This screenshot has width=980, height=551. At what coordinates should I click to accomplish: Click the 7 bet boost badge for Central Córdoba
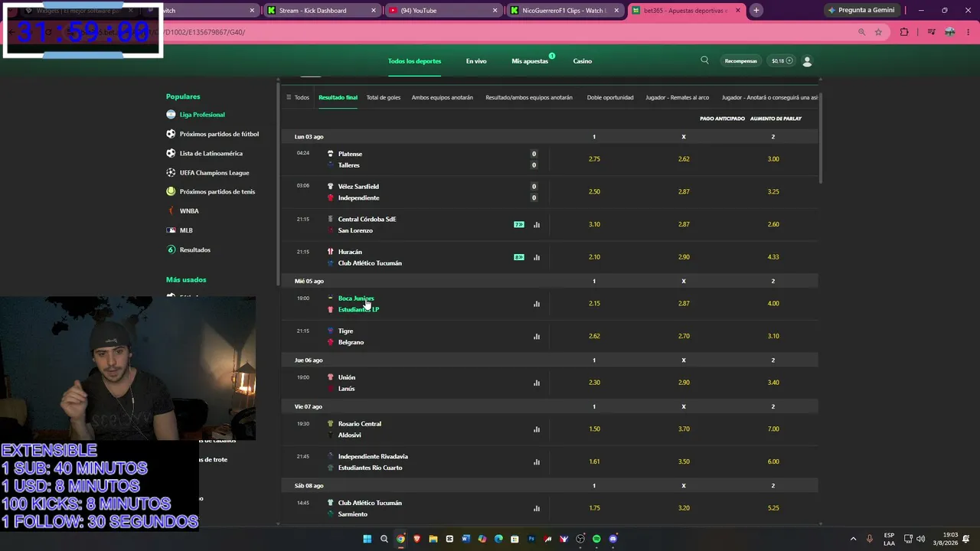coord(519,225)
